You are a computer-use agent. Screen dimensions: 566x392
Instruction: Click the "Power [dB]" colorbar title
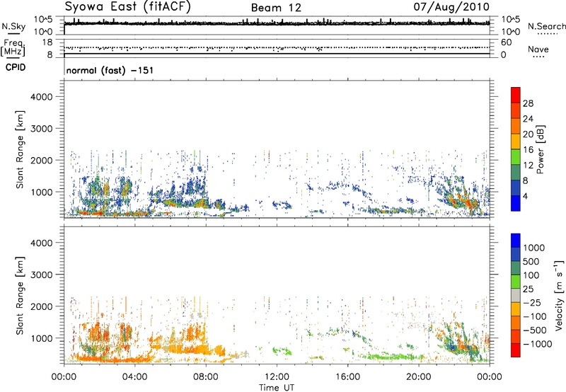pyautogui.click(x=541, y=149)
